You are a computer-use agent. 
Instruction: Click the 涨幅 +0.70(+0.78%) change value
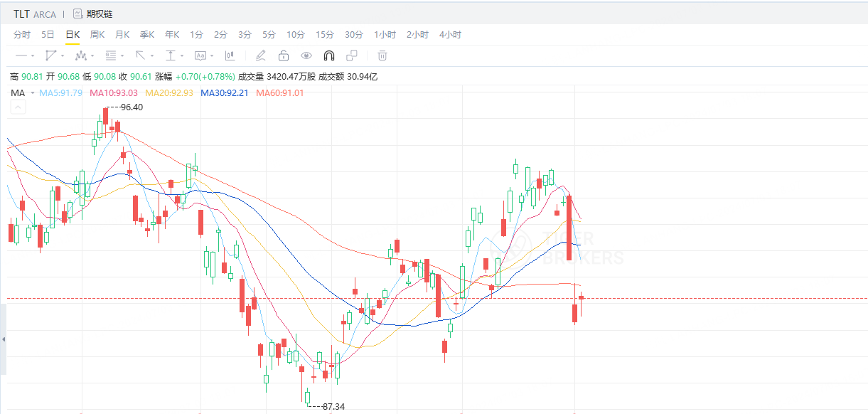(x=195, y=76)
